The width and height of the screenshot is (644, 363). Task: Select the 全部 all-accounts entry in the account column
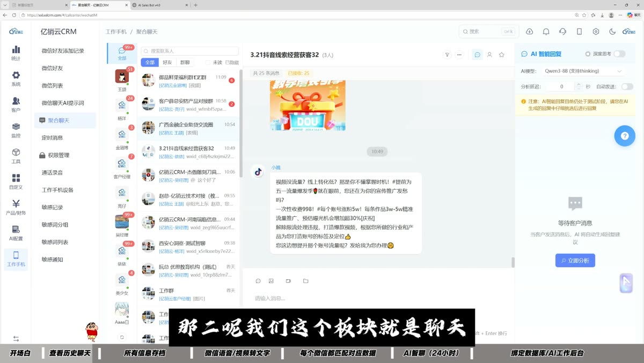point(122,53)
